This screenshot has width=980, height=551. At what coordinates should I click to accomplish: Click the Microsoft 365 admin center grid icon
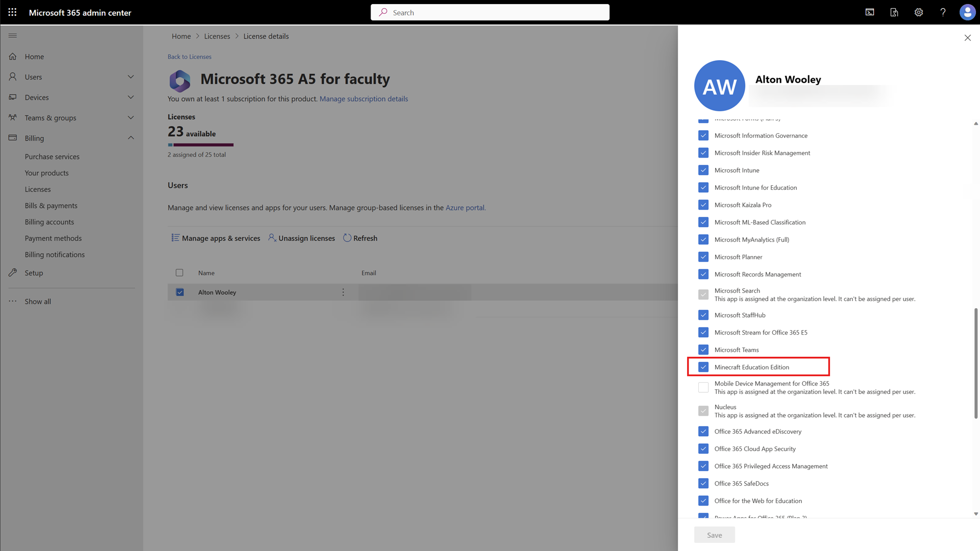[12, 12]
